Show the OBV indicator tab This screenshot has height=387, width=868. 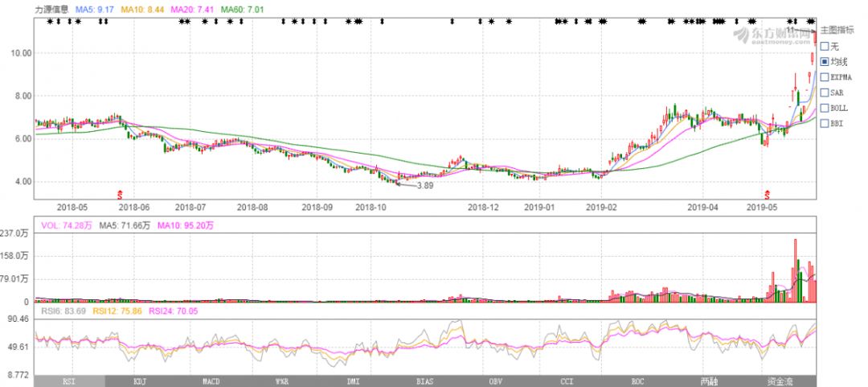pos(495,381)
